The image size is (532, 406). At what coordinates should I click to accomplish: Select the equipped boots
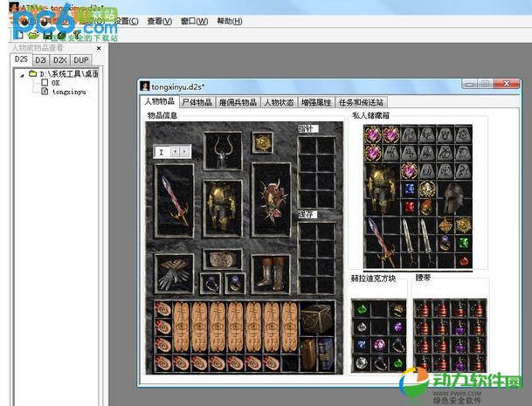(271, 274)
